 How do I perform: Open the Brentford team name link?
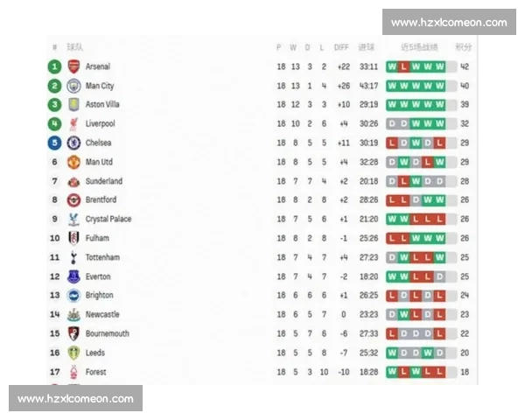pos(101,200)
